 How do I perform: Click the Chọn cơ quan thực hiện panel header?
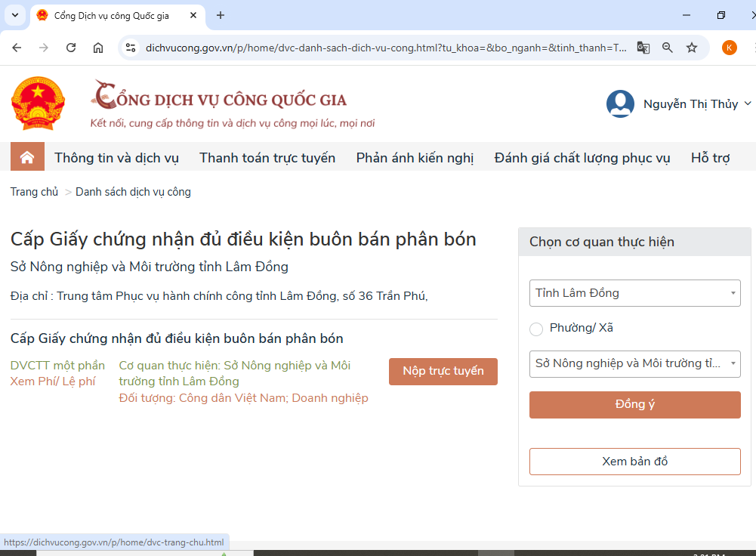634,242
